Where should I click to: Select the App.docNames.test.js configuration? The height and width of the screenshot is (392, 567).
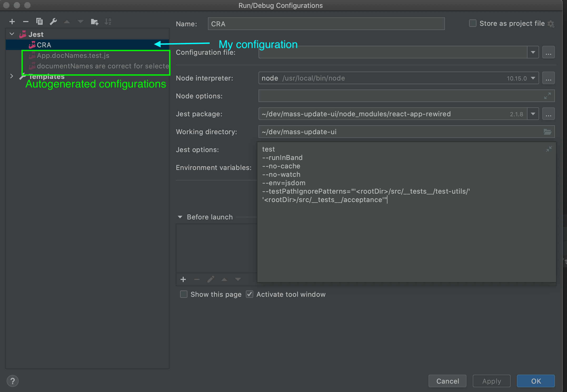[73, 56]
